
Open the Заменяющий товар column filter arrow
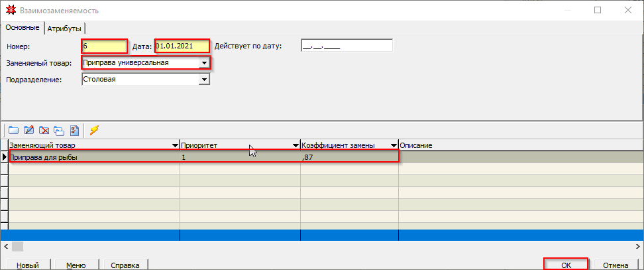pyautogui.click(x=174, y=145)
